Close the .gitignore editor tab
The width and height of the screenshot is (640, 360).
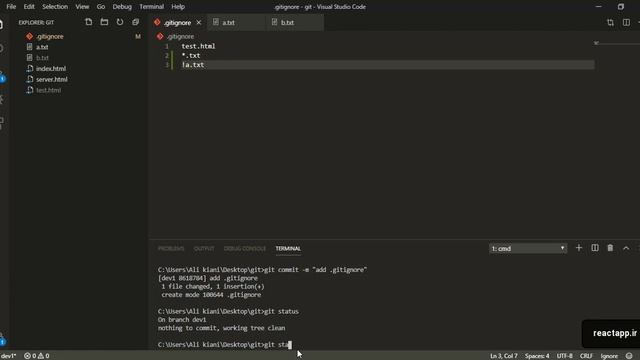click(199, 22)
